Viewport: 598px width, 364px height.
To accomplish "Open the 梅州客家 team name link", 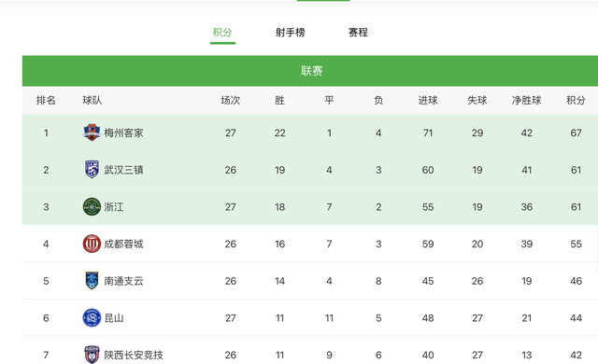I will tap(123, 133).
